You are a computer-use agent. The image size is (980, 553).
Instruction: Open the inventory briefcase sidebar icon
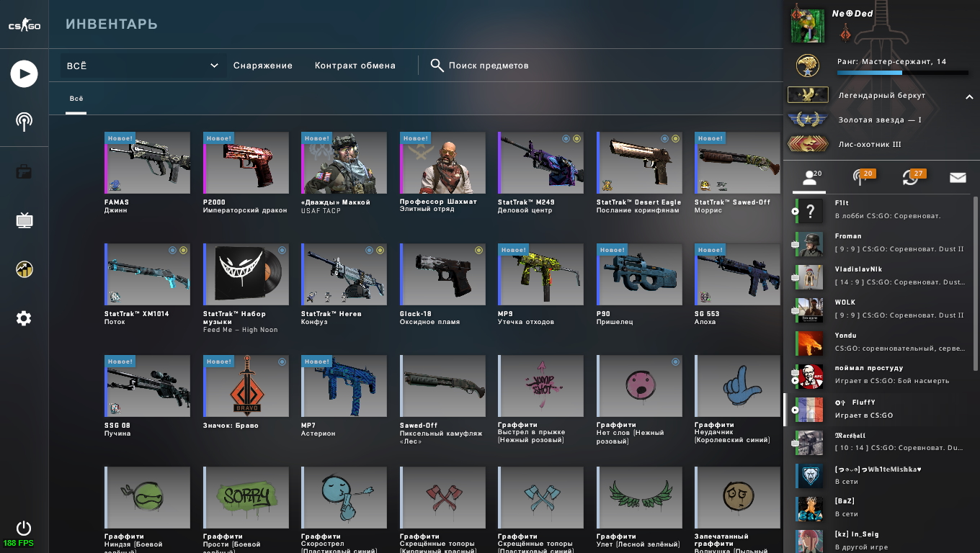pyautogui.click(x=24, y=171)
